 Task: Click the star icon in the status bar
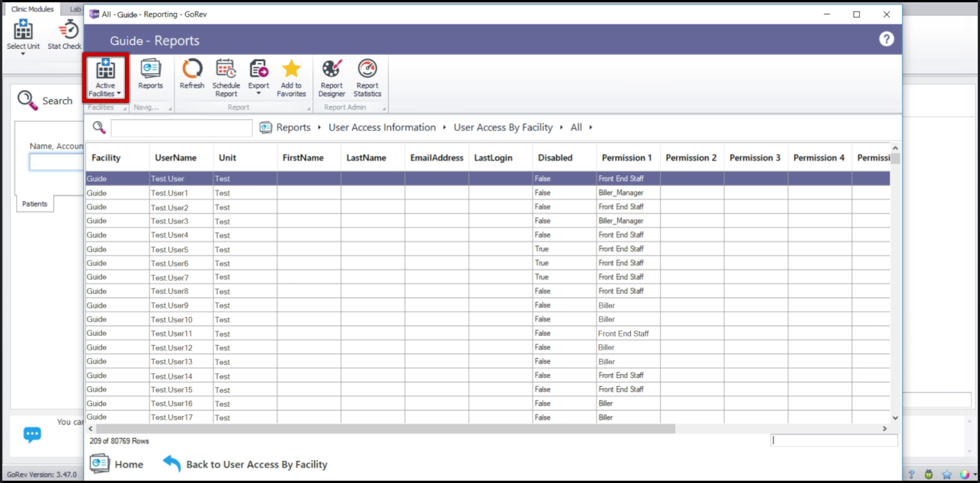click(946, 475)
